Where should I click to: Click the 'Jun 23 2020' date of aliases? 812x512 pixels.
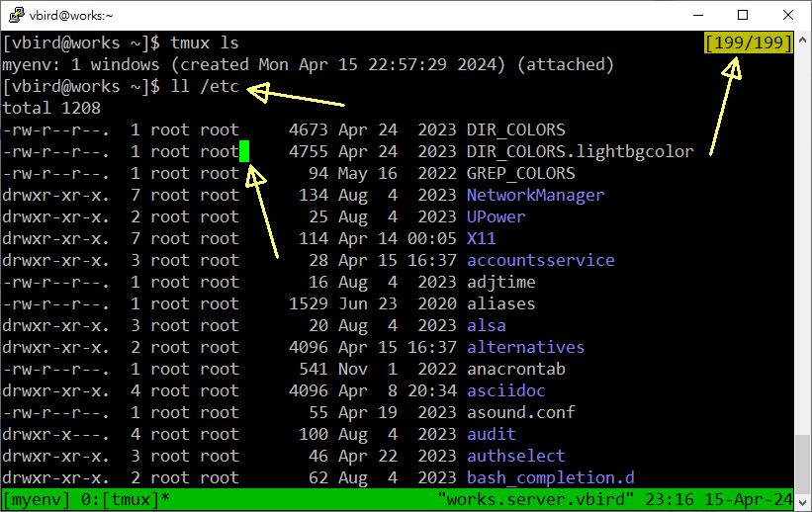point(398,303)
